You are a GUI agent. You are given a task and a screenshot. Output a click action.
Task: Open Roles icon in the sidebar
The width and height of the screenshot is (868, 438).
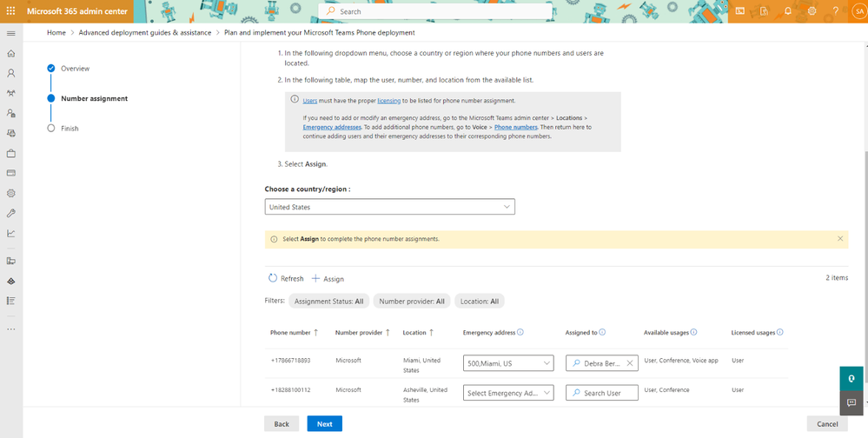(x=10, y=113)
